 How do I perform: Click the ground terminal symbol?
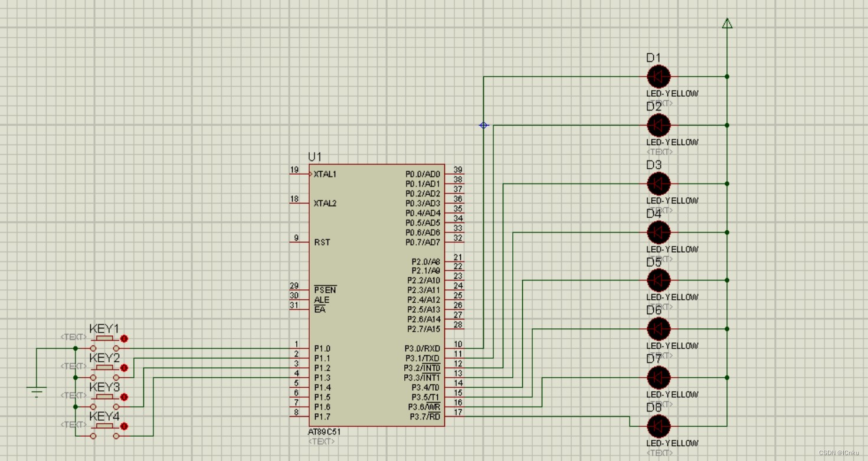pyautogui.click(x=37, y=391)
